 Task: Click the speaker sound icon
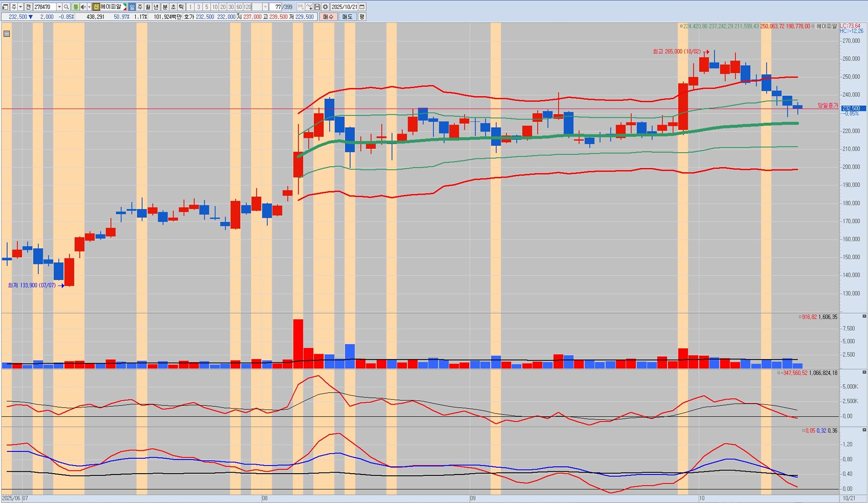(x=83, y=7)
